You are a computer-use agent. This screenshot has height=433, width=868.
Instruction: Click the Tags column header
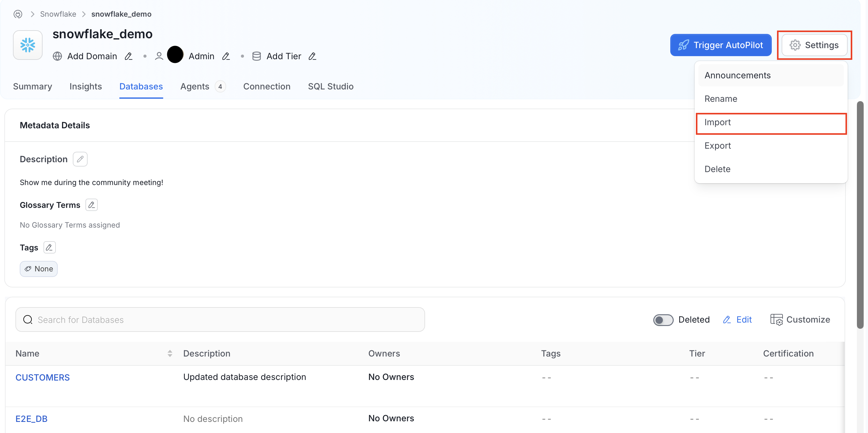[551, 353]
